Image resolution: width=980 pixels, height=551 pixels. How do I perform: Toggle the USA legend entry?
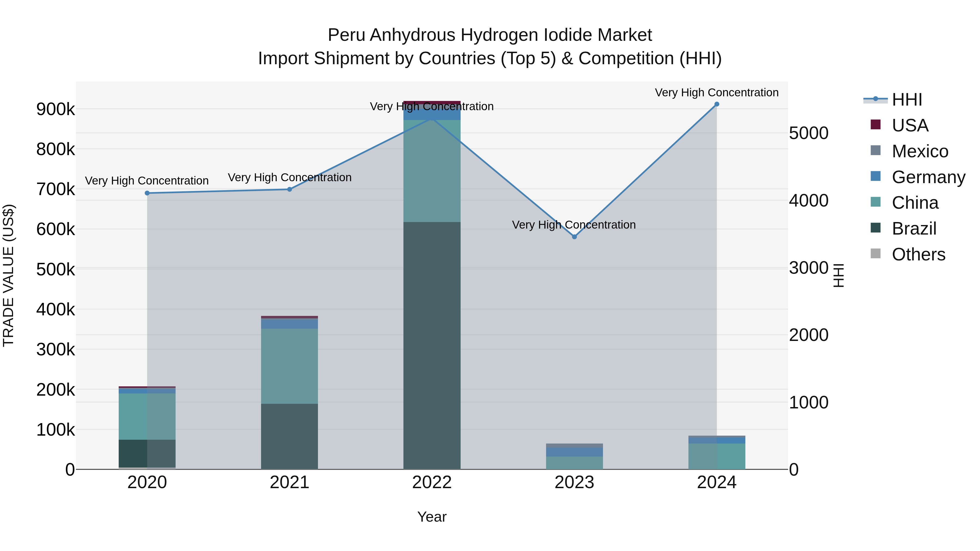899,125
